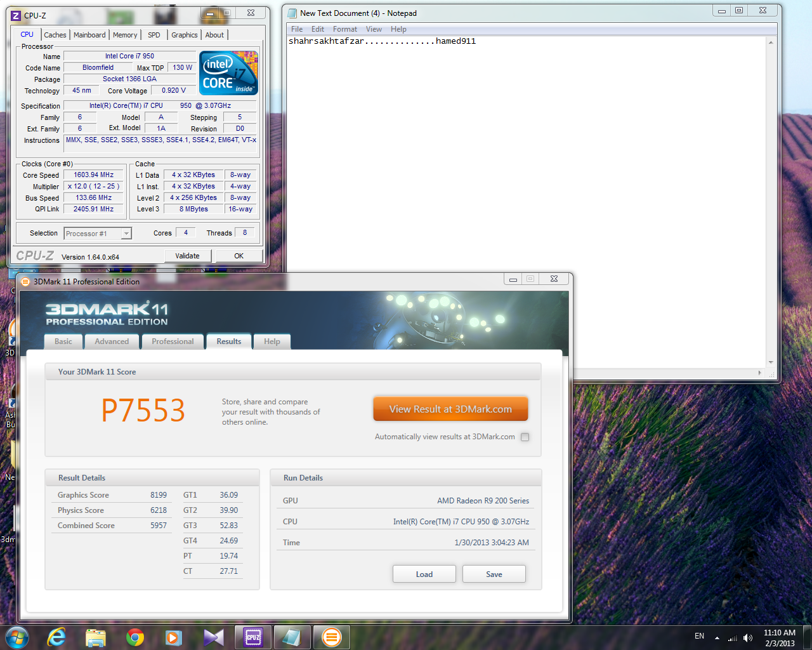Click View Result at 3DMark.com button
Viewport: 812px width, 650px height.
coord(450,409)
